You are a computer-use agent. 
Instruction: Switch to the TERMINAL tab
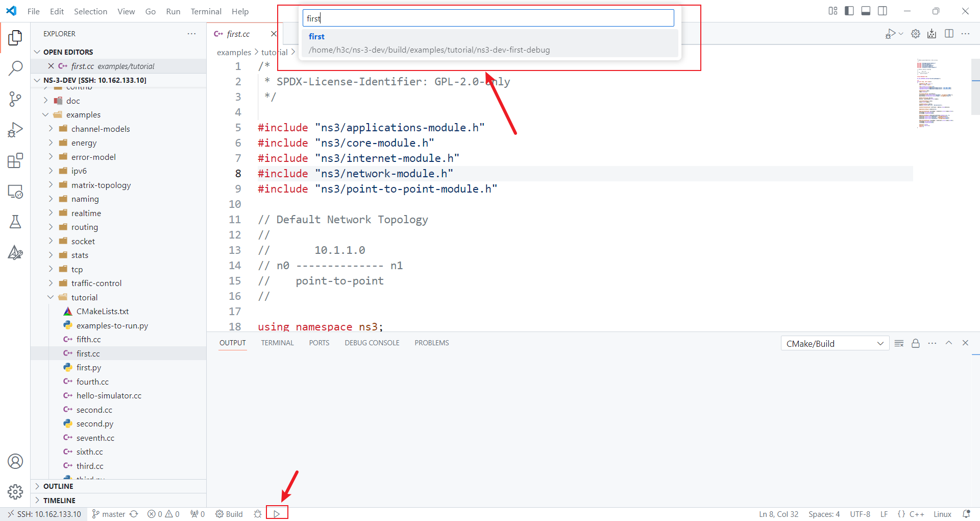pyautogui.click(x=277, y=343)
